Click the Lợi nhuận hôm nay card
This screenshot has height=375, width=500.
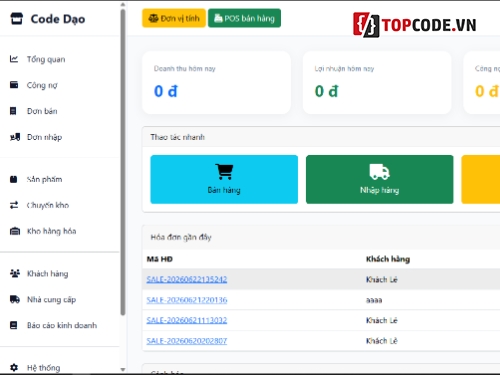coord(377,83)
